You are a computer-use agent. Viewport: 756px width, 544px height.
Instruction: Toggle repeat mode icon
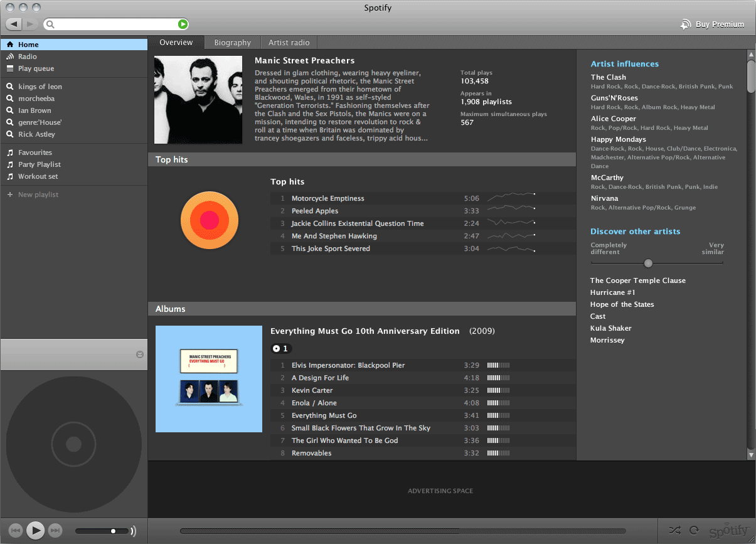pos(694,530)
